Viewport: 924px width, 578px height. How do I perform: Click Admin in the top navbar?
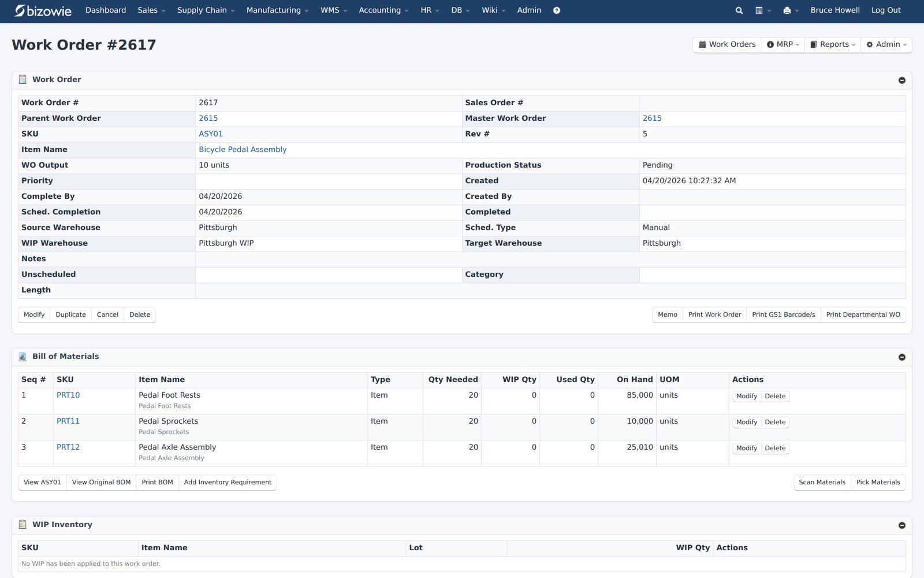529,10
